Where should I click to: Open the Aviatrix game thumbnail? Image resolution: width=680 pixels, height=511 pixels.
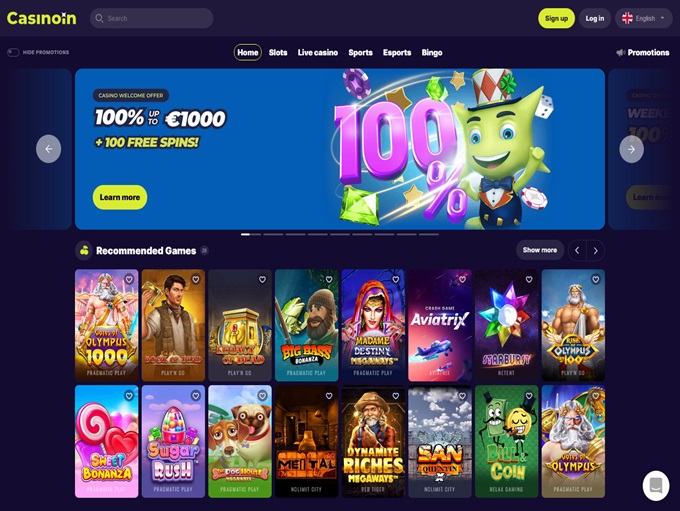point(440,325)
